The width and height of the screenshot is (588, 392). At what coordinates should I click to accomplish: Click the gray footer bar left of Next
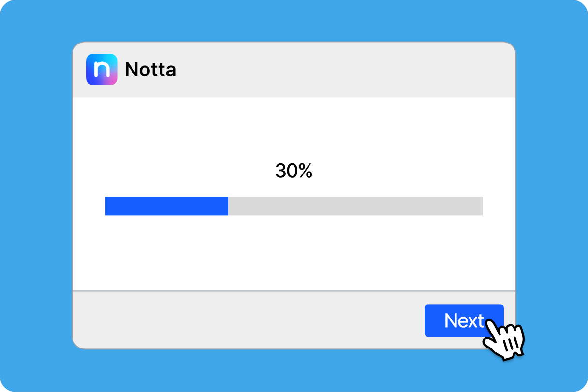(242, 320)
